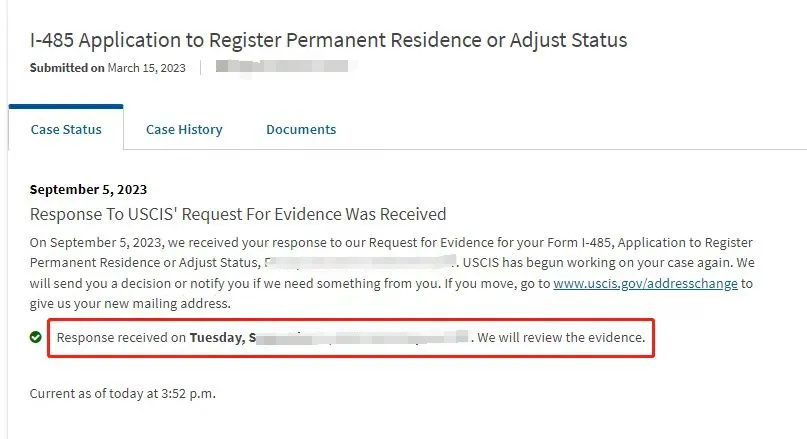
Task: Click 'Permanent Residence or Adjust Status' paragraph text
Action: (143, 263)
